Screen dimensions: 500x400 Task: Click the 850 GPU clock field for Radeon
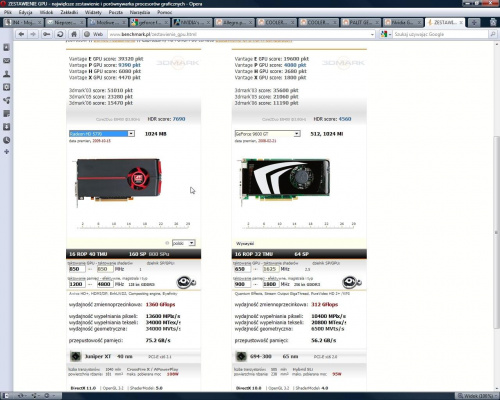(77, 269)
